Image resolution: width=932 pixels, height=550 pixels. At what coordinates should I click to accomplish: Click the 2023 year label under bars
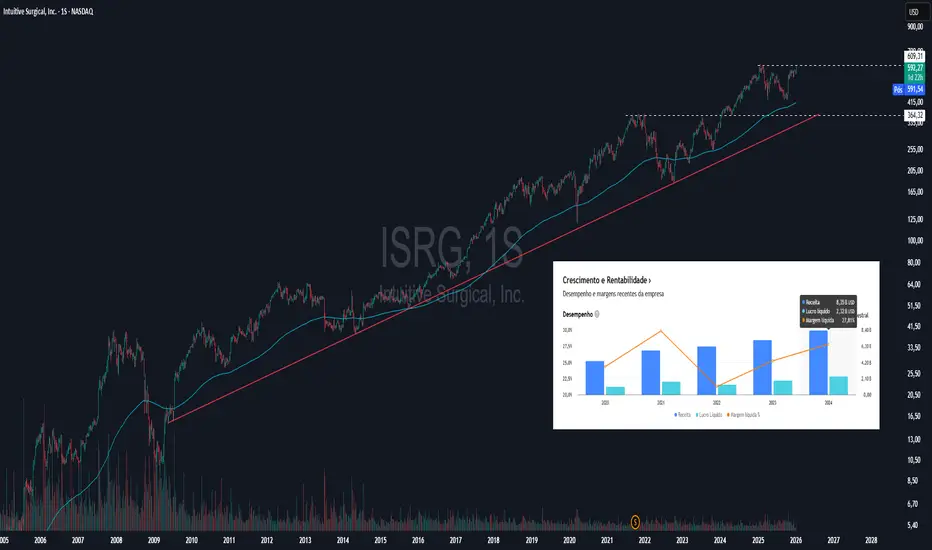[x=772, y=403]
